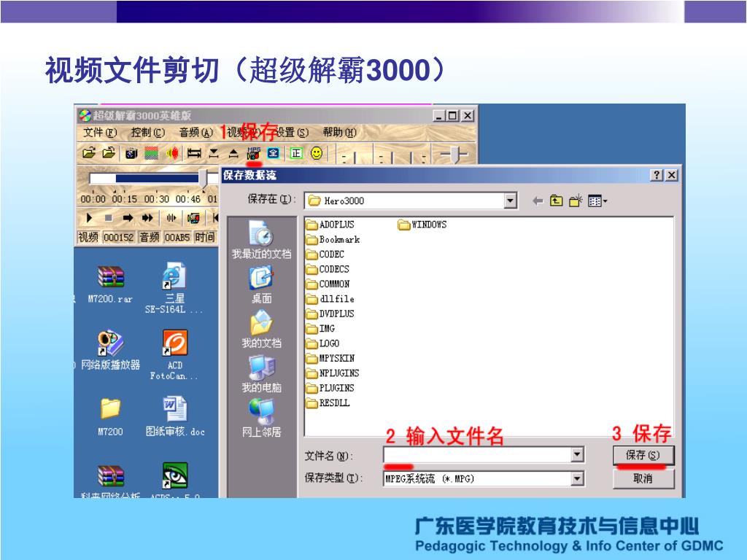This screenshot has width=747, height=560.
Task: Select 我的电脑 in the places bar
Action: [261, 374]
